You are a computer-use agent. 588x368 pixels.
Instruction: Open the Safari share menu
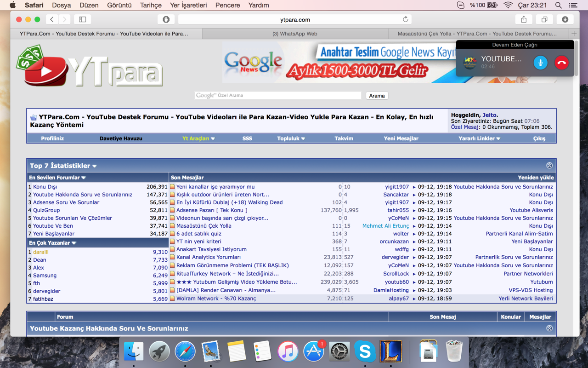click(x=524, y=19)
